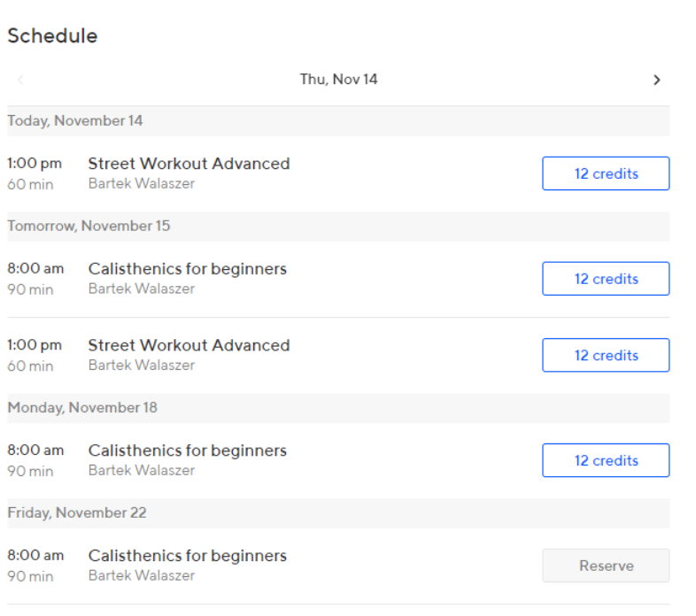Viewport: 696px width, 616px height.
Task: Book tomorrow's 8:00 am Calisthenics for 12 credits
Action: coord(606,279)
